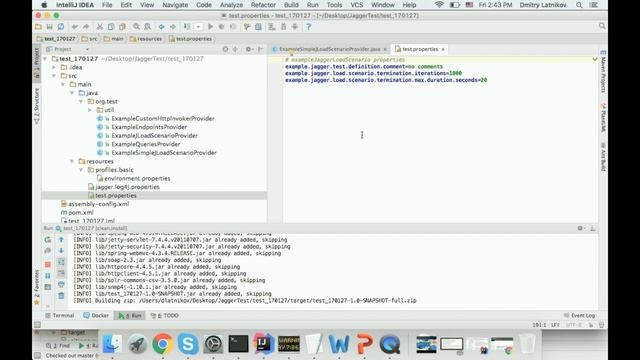
Task: Collapse the src folder
Action: (54, 76)
